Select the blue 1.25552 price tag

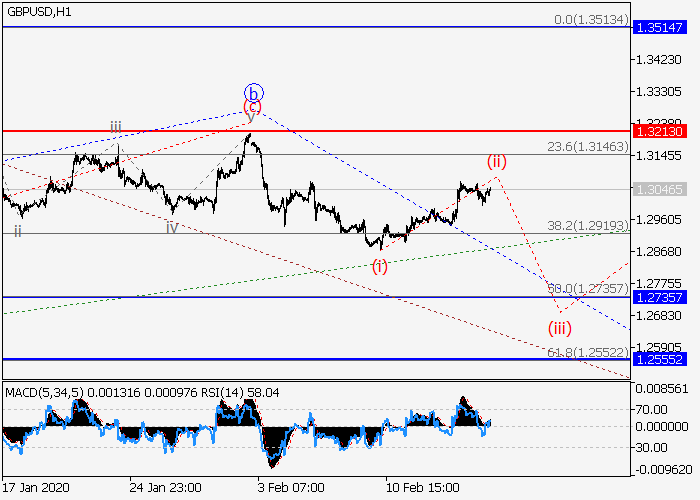[659, 359]
